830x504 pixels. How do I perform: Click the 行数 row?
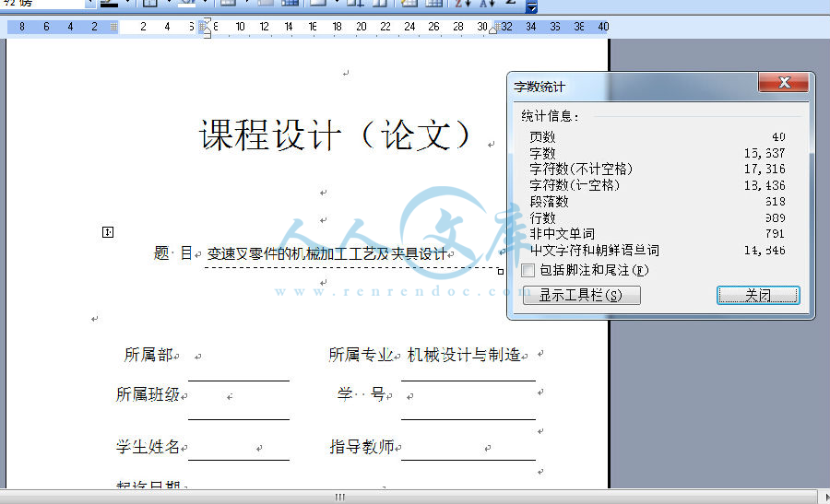tap(658, 217)
